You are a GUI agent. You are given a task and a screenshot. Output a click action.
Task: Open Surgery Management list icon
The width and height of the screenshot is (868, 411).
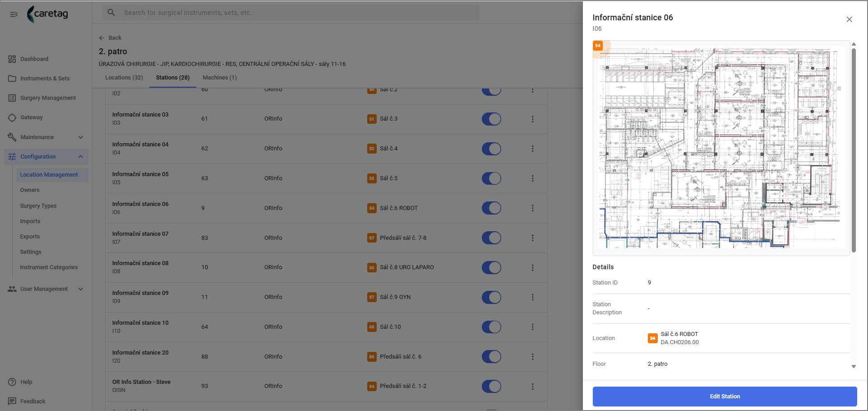pos(12,98)
